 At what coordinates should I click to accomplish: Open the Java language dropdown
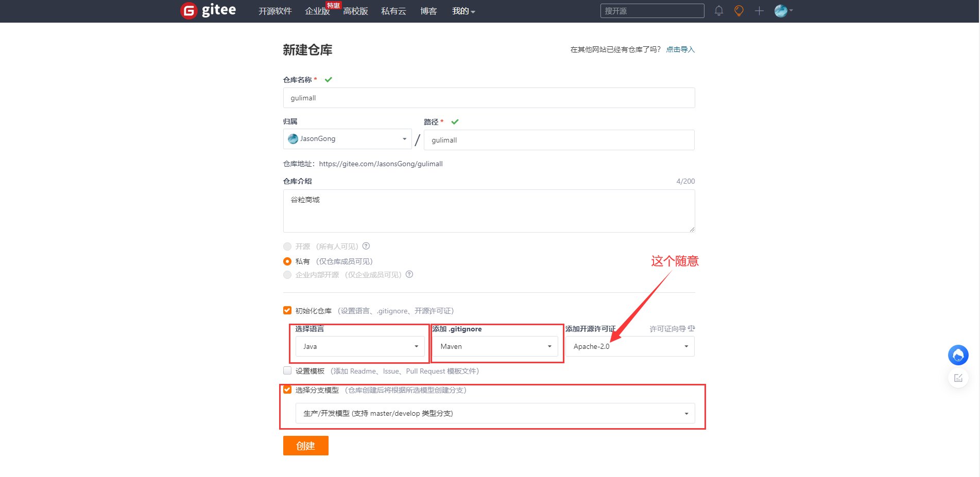(x=360, y=346)
